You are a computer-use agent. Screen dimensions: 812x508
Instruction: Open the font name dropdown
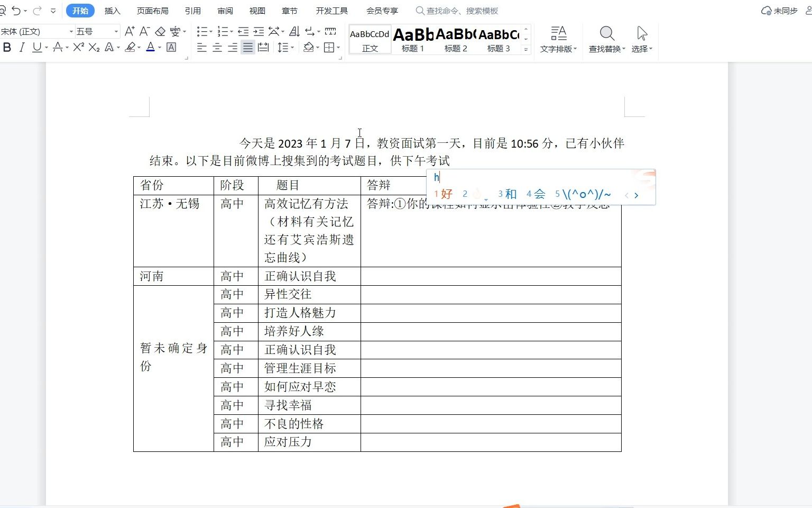[71, 32]
